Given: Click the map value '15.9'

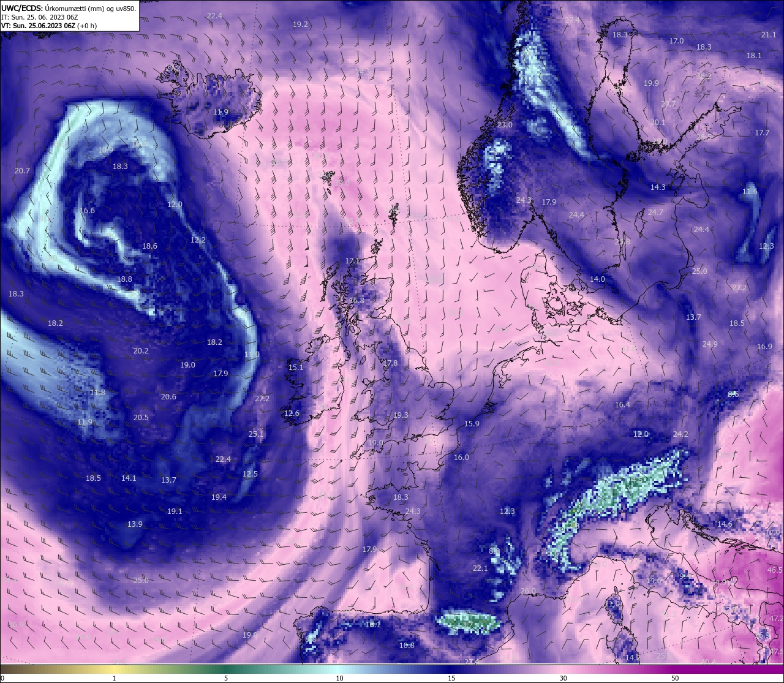Looking at the screenshot, I should pyautogui.click(x=472, y=424).
